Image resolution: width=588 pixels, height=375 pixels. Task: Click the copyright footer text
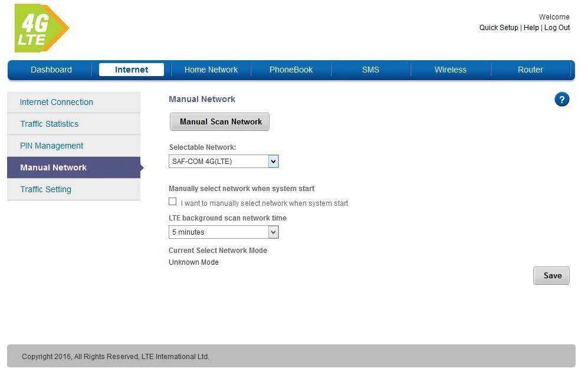coord(116,356)
